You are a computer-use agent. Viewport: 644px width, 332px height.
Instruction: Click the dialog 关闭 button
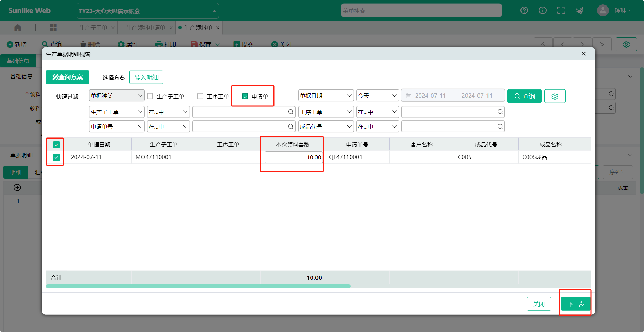[539, 304]
